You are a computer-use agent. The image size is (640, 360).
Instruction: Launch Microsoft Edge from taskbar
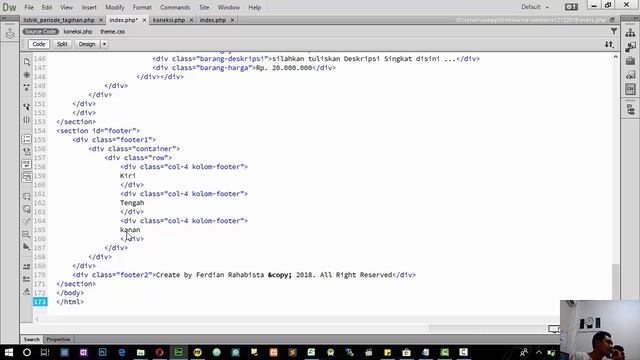(x=122, y=352)
